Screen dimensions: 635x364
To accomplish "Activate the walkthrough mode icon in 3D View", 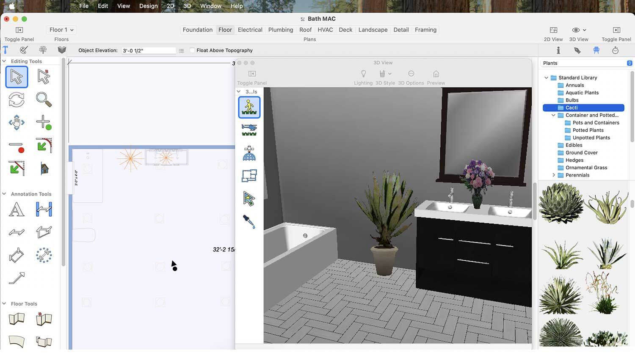I will point(249,107).
